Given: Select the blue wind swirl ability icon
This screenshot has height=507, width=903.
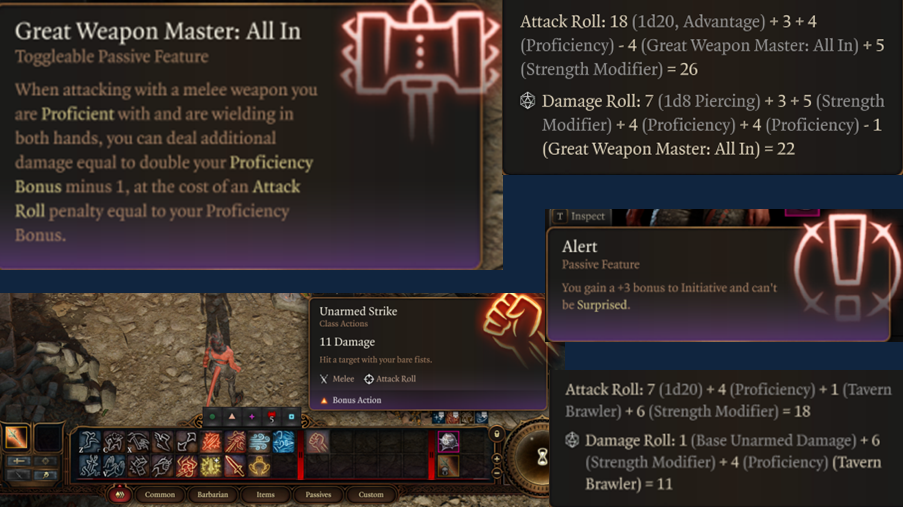Looking at the screenshot, I should [x=259, y=441].
